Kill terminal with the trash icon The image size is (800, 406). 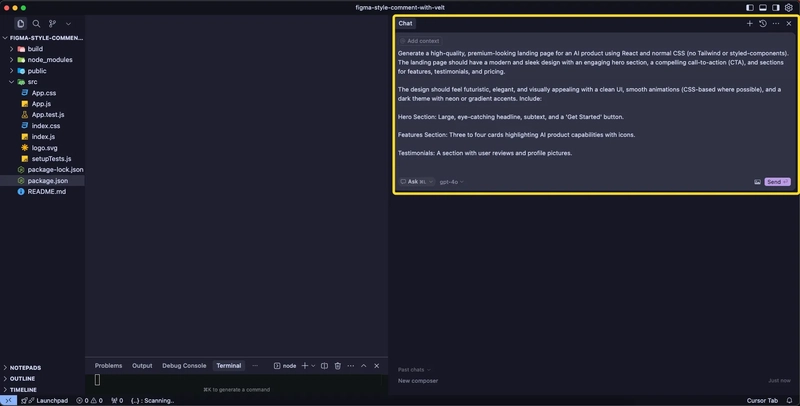pyautogui.click(x=338, y=366)
